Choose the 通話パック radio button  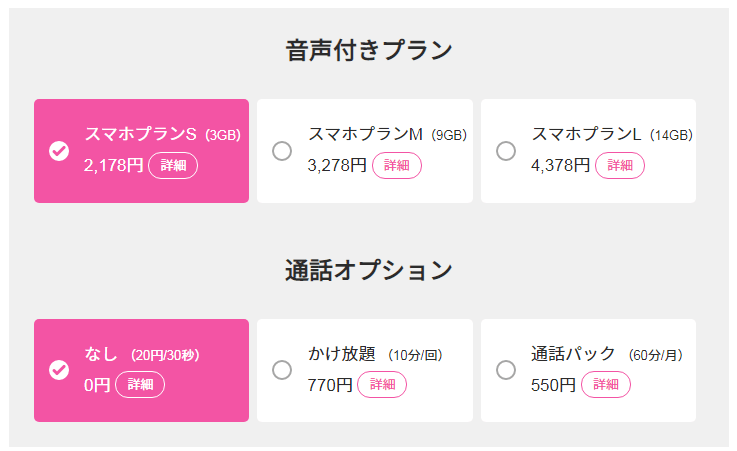pos(506,370)
